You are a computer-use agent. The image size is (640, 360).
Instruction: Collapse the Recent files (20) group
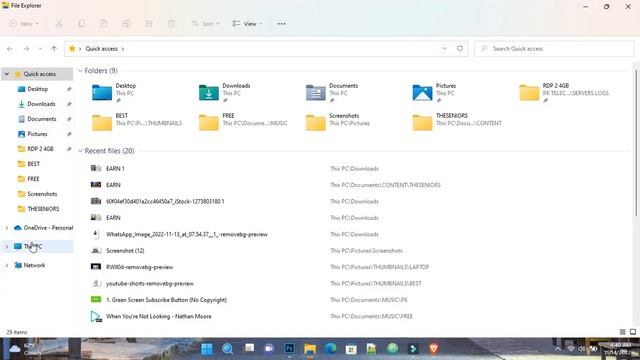click(80, 151)
